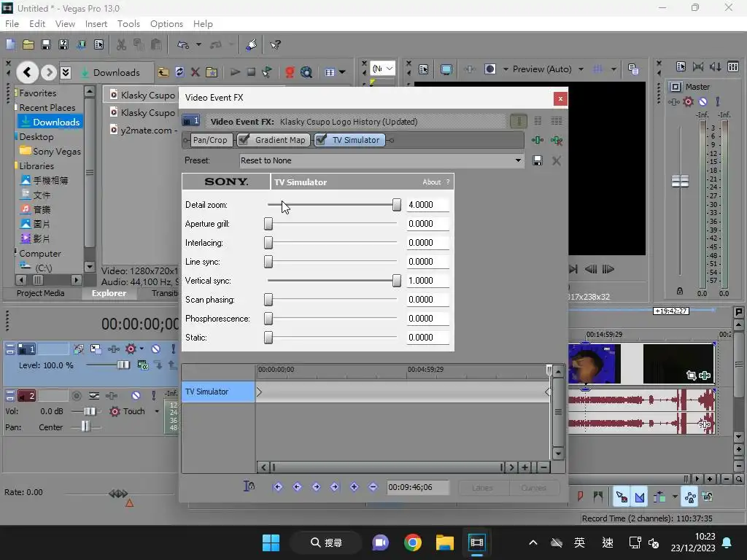Viewport: 747px width, 560px height.
Task: Click the copy snapshot icon in preview
Action: pyautogui.click(x=633, y=69)
